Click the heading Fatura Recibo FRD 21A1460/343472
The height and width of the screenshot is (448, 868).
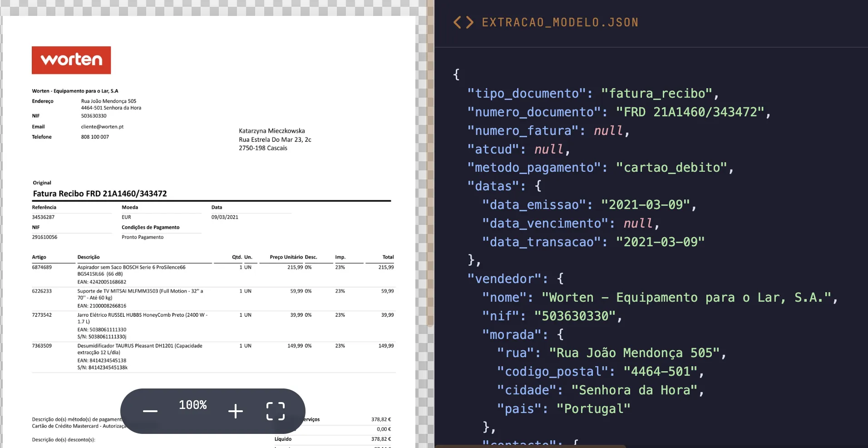(x=99, y=193)
